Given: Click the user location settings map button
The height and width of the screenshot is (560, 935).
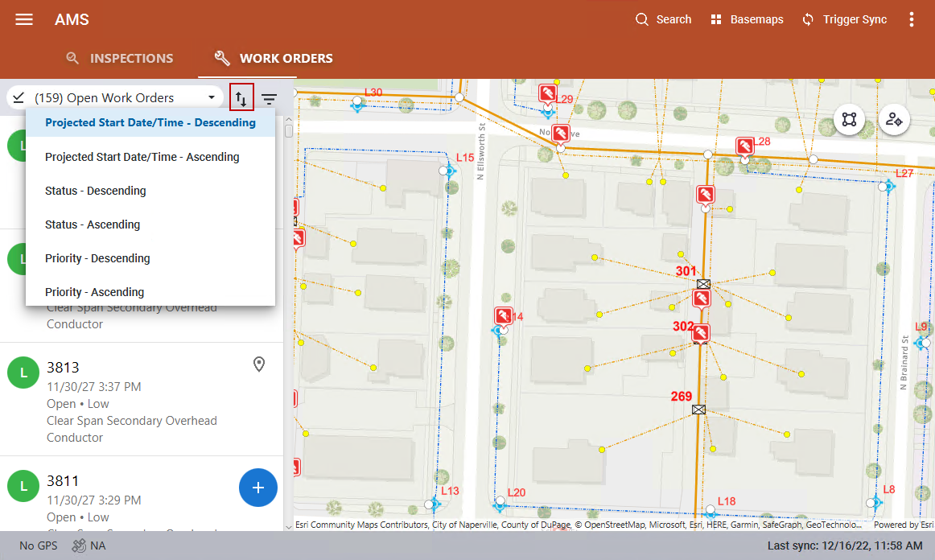Looking at the screenshot, I should (x=893, y=120).
